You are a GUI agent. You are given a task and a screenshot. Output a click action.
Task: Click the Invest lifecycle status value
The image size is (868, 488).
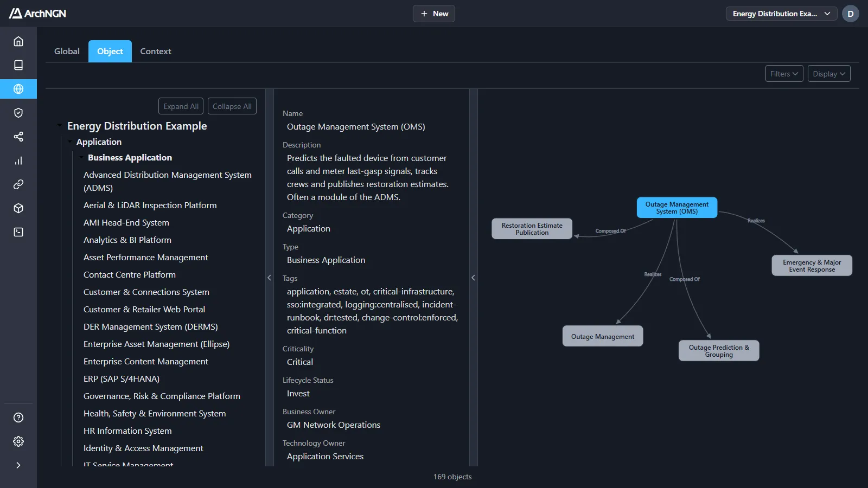(x=298, y=394)
